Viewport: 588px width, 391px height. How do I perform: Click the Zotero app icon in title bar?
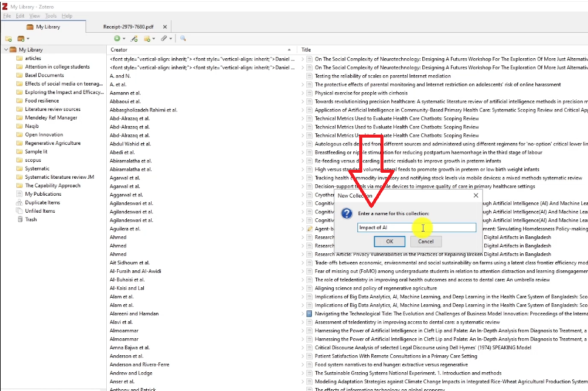[5, 7]
